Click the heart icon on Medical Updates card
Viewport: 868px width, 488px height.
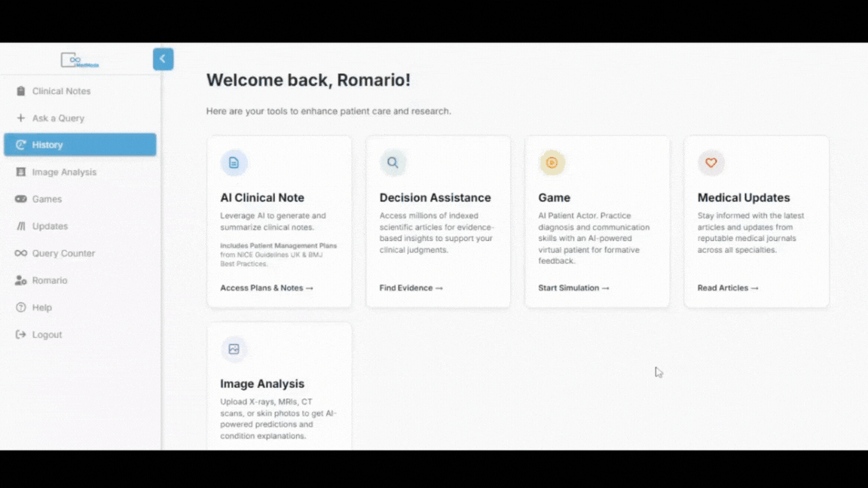tap(711, 163)
